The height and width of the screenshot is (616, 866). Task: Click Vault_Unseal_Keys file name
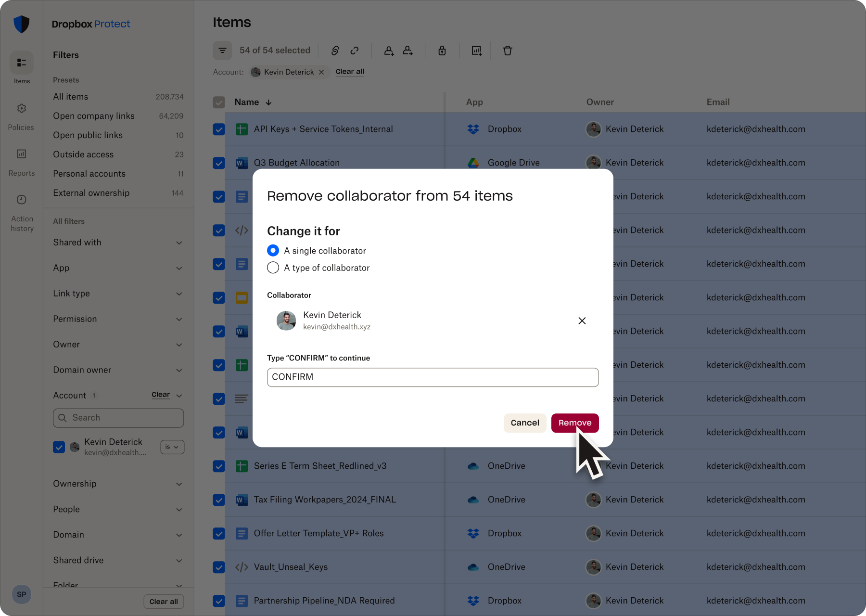[x=291, y=567]
